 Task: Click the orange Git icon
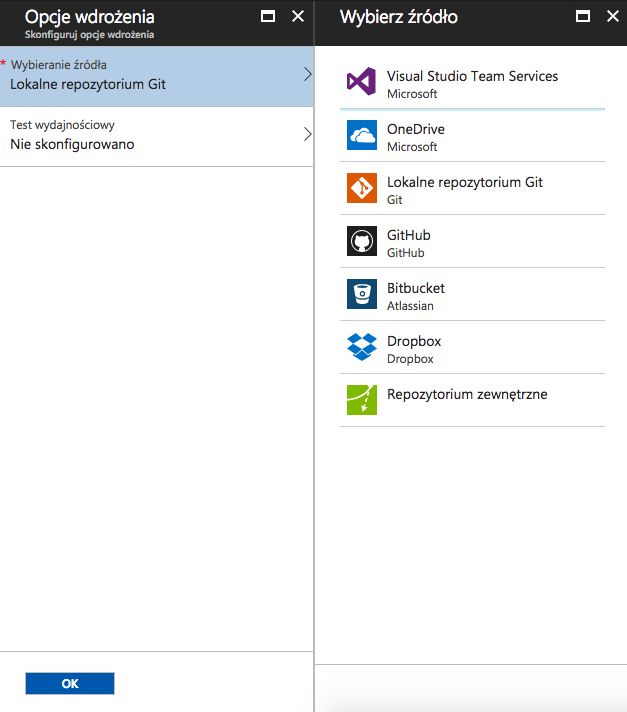tap(361, 188)
